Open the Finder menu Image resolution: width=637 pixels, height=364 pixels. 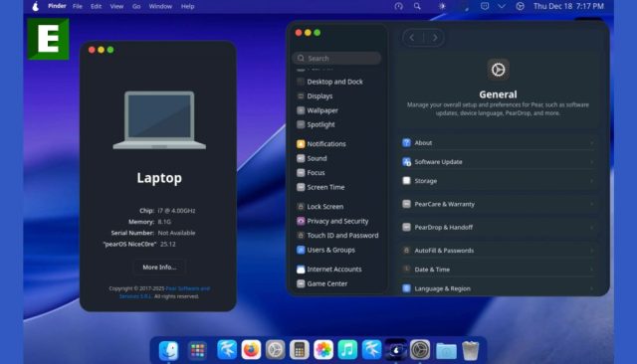pyautogui.click(x=57, y=6)
